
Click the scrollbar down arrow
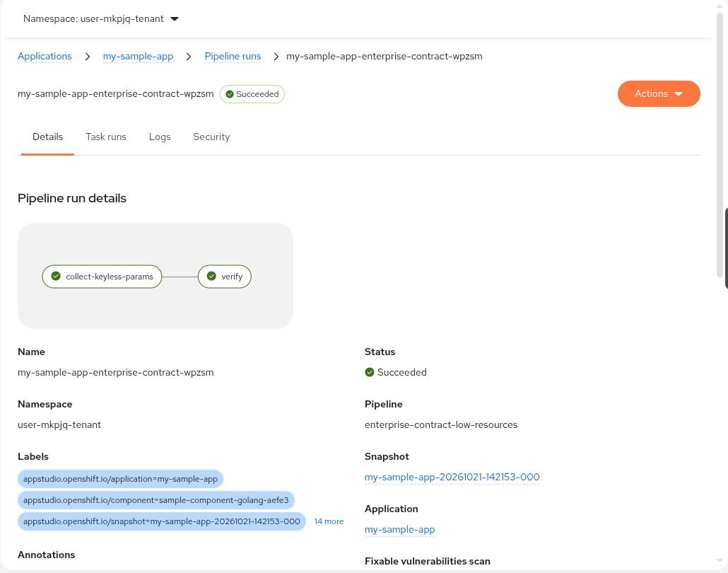tap(720, 561)
